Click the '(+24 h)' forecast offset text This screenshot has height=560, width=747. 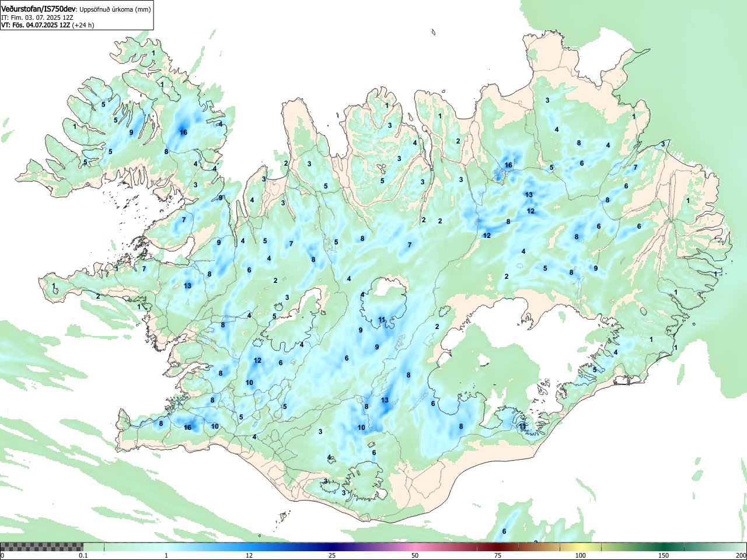[x=82, y=25]
